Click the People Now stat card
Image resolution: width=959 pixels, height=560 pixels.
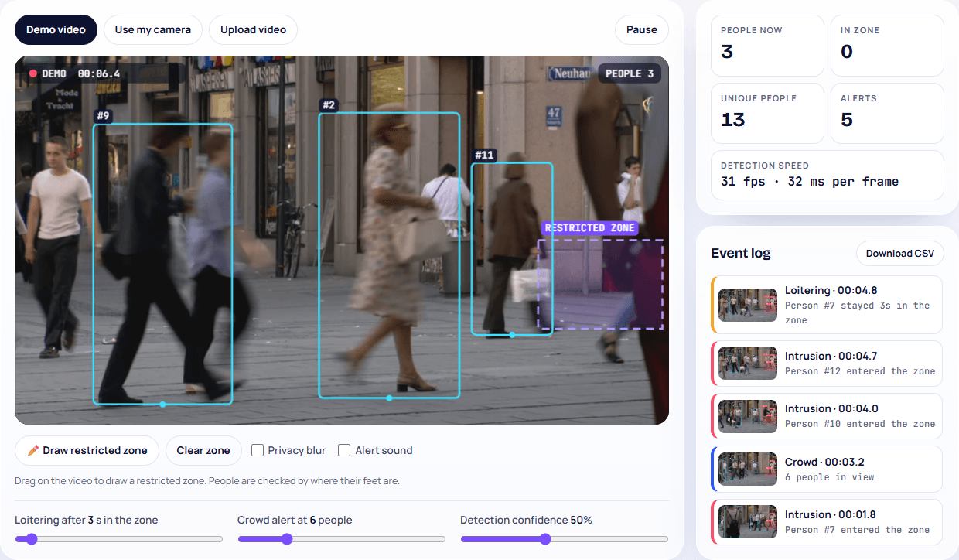click(767, 46)
